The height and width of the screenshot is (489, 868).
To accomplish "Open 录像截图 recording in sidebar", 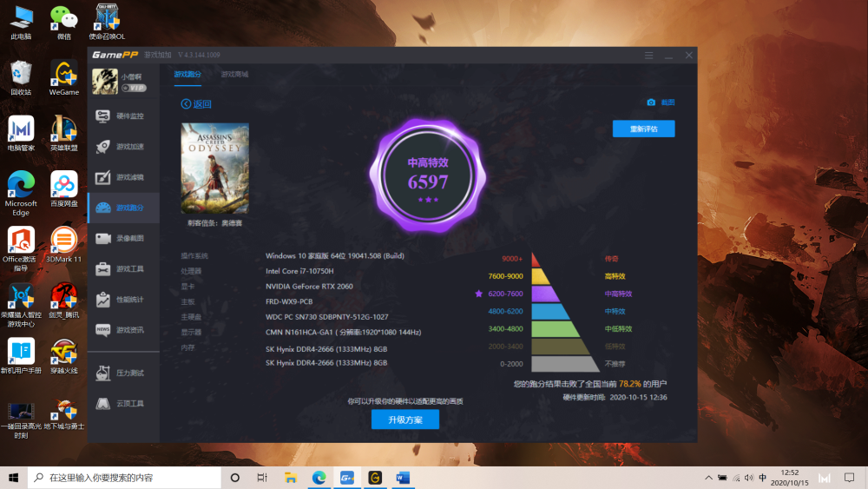I will [123, 238].
